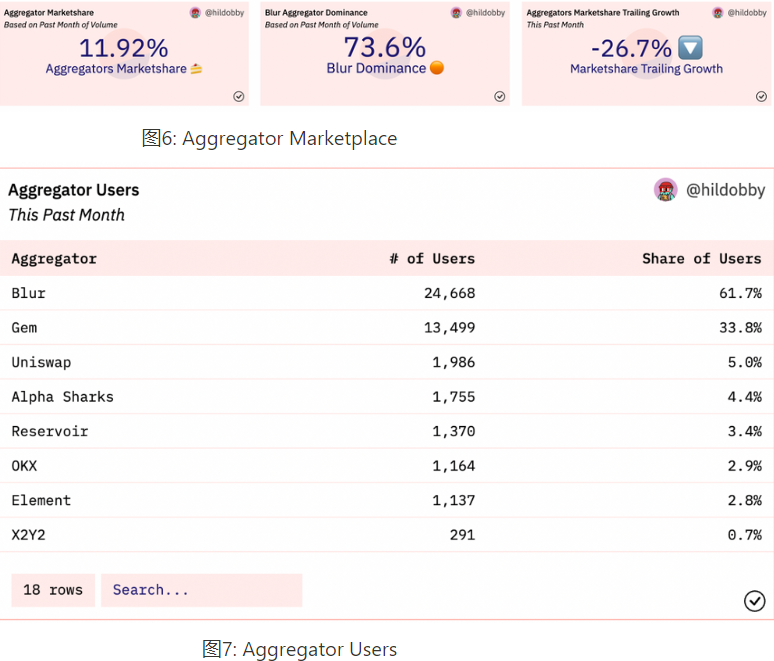774x661 pixels.
Task: Click the Blur Aggregator Dominance card title
Action: click(x=316, y=13)
